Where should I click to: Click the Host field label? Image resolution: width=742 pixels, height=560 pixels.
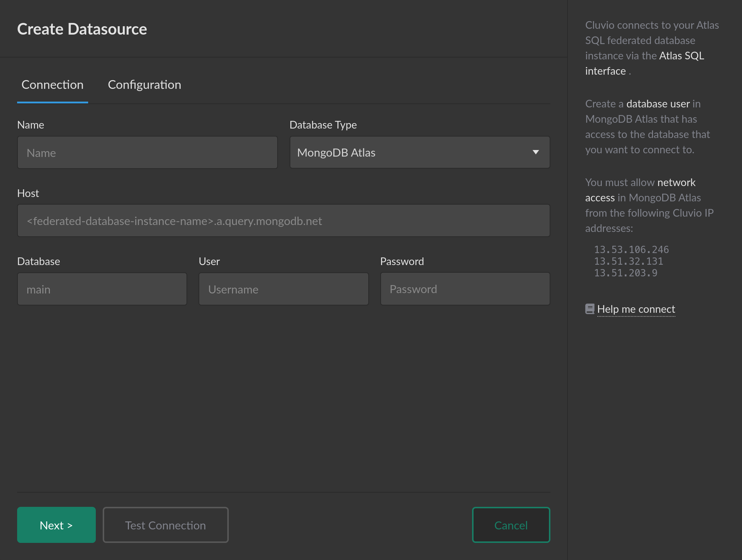[x=28, y=193]
